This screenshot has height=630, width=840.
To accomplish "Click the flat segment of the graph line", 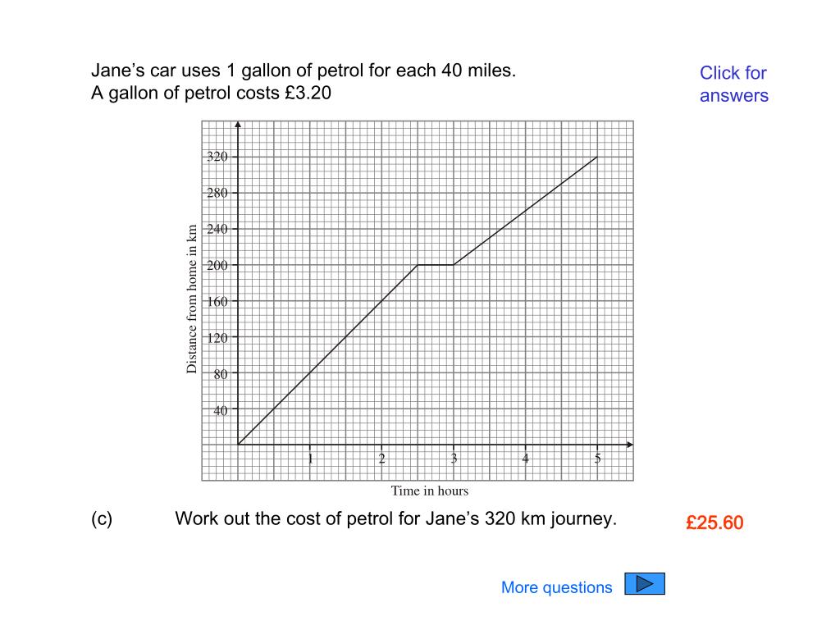I will [436, 265].
